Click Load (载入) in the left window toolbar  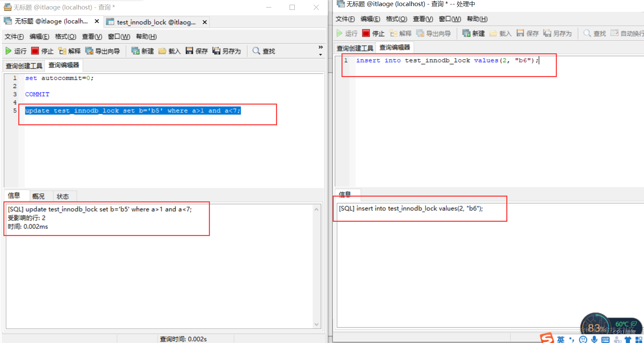[x=170, y=51]
